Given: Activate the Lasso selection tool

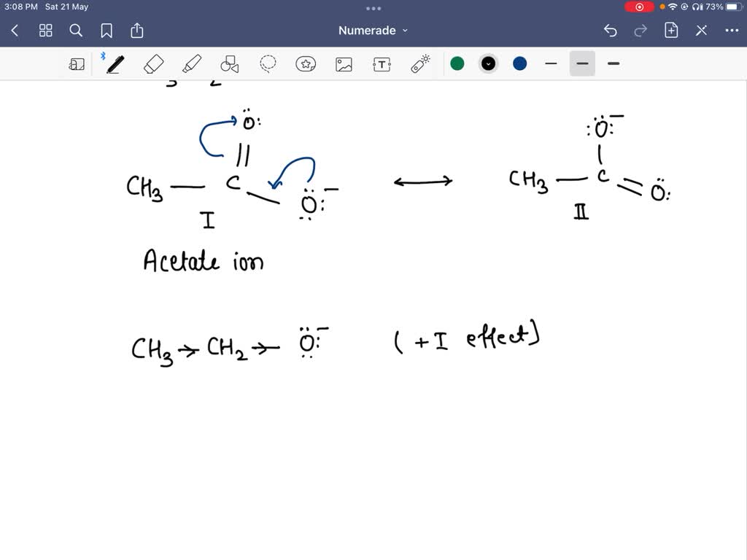Looking at the screenshot, I should tap(268, 63).
